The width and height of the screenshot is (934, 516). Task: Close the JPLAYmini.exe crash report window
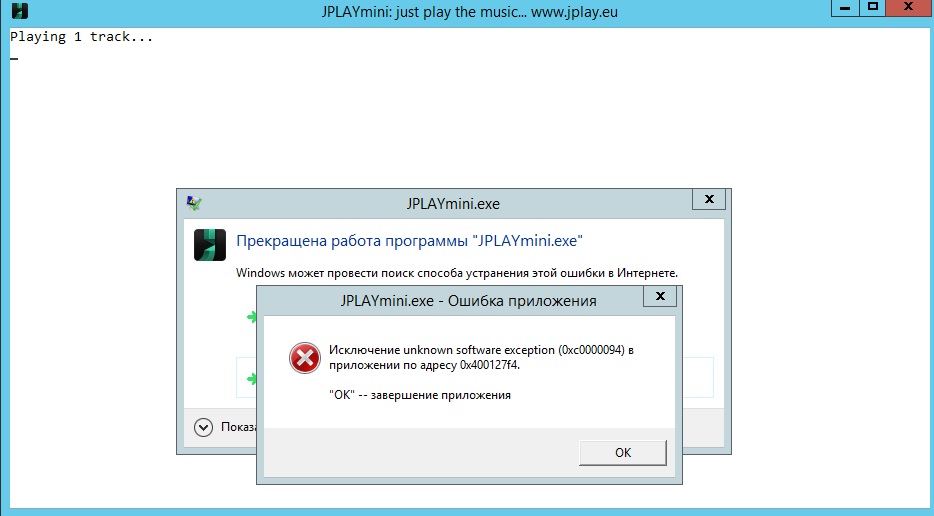(x=709, y=200)
